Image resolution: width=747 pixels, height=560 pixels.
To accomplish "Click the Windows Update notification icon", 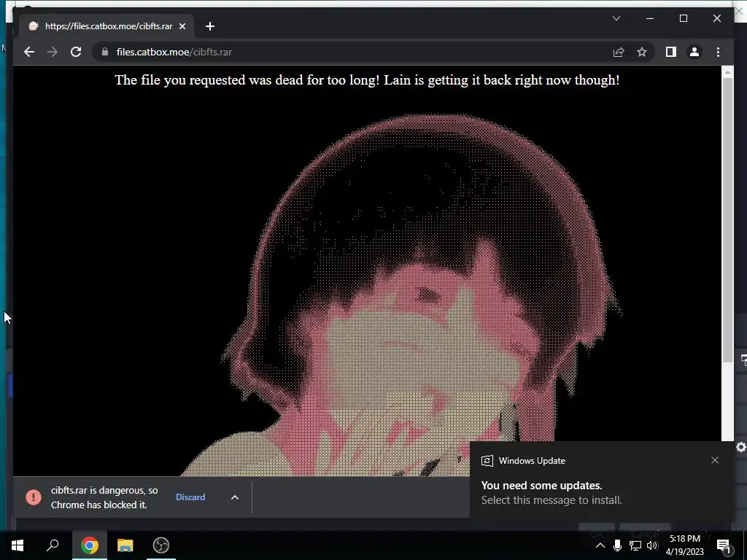I will point(487,461).
